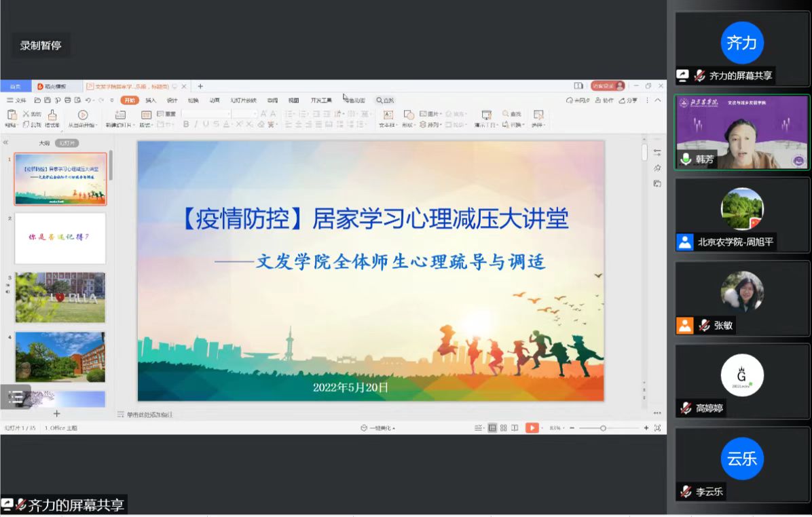Toggle bold formatting
The height and width of the screenshot is (517, 812).
[x=186, y=124]
